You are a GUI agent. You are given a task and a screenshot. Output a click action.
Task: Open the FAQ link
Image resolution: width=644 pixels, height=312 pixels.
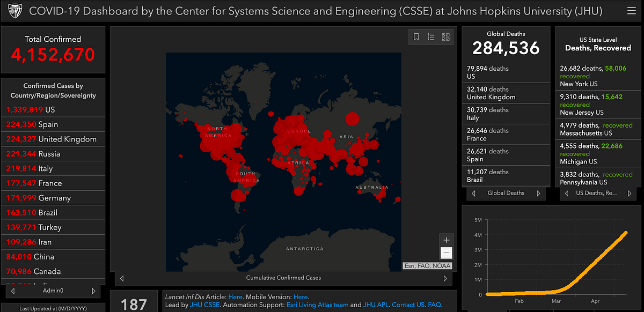(x=434, y=304)
